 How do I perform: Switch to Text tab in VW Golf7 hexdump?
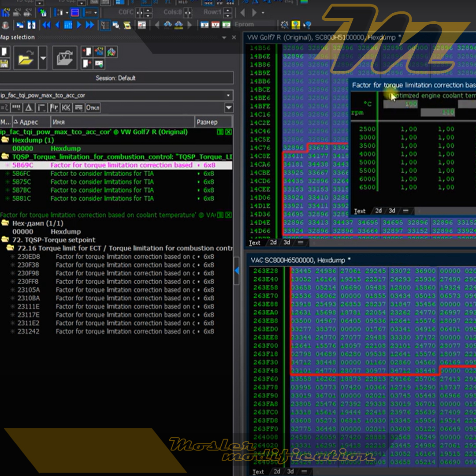click(x=255, y=242)
